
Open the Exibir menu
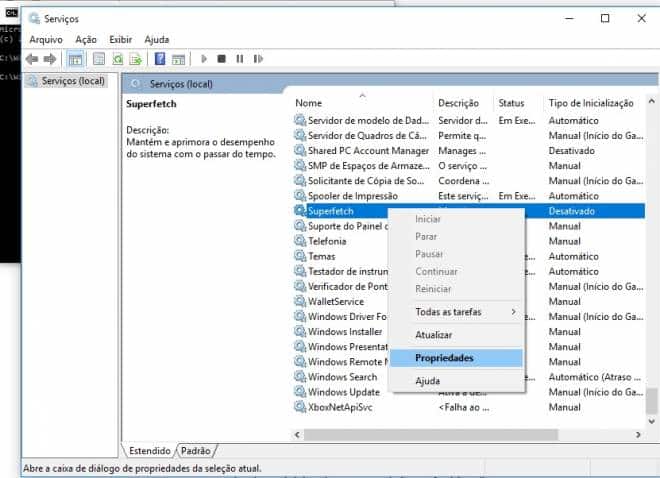(x=120, y=40)
